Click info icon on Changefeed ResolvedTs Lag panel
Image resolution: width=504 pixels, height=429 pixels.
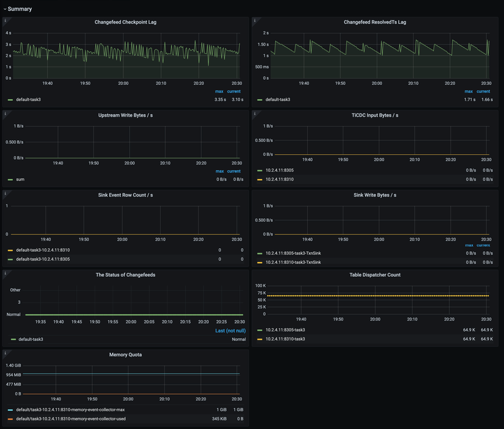click(255, 21)
